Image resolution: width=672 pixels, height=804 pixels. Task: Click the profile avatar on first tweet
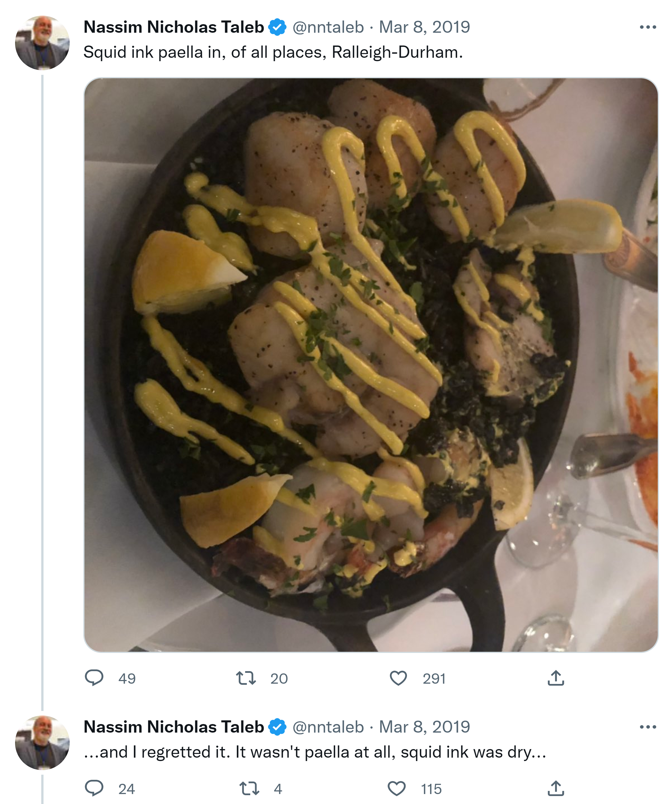(42, 43)
